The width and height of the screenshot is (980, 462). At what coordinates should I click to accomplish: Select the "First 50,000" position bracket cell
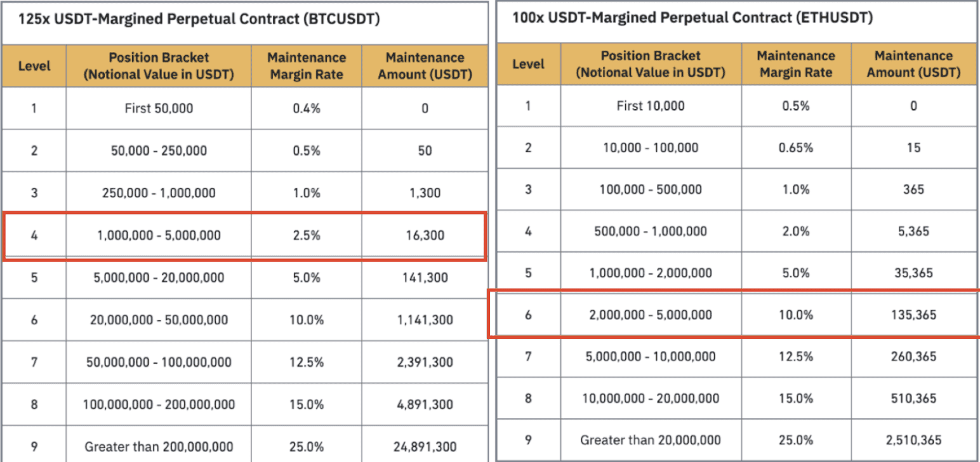(x=159, y=109)
